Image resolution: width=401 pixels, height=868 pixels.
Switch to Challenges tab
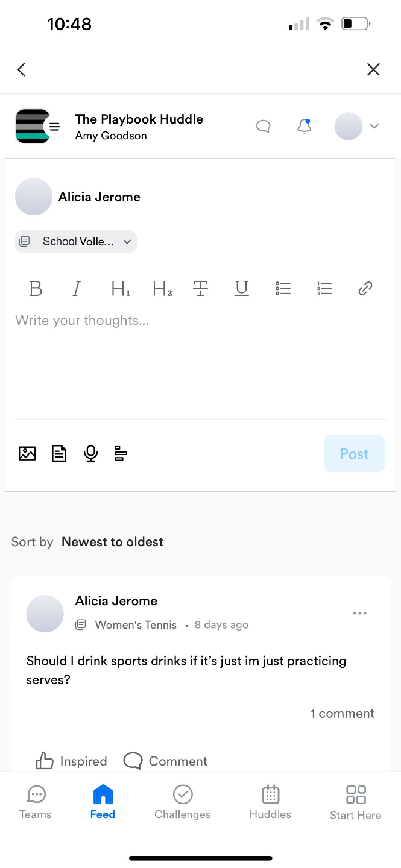182,802
